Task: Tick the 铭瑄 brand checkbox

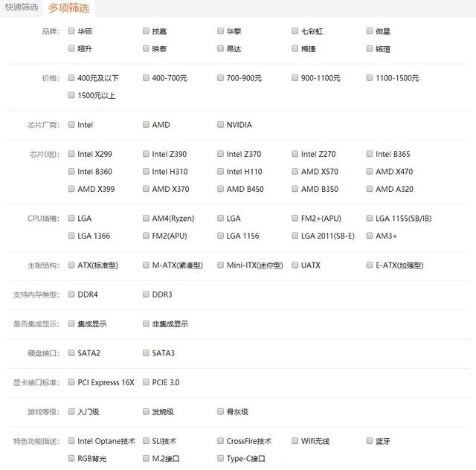Action: click(x=370, y=48)
